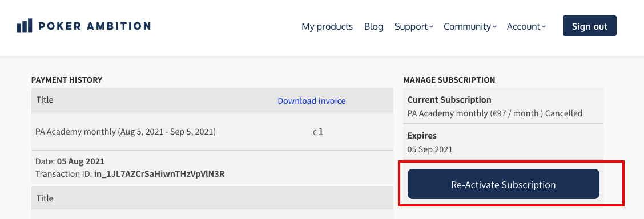Click the Sign out button
Viewport: 644px width, 219px height.
pyautogui.click(x=589, y=26)
